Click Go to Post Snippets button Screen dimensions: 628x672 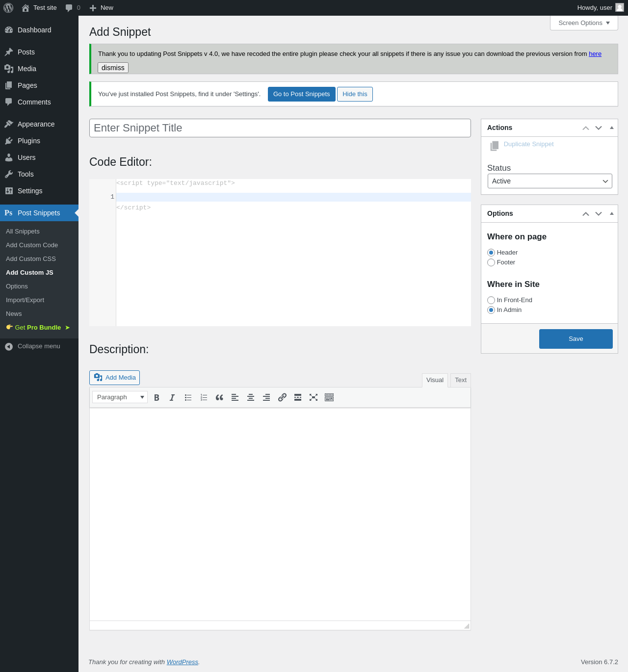(x=302, y=94)
